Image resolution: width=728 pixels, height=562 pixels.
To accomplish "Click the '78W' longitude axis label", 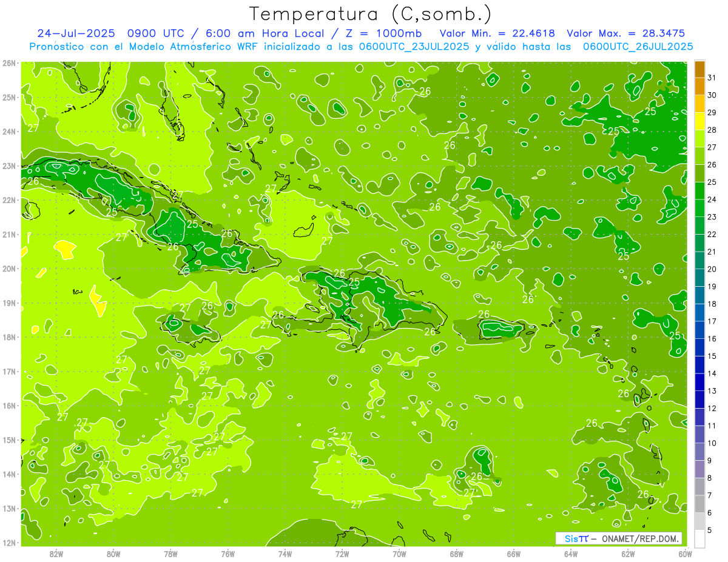I will point(170,553).
